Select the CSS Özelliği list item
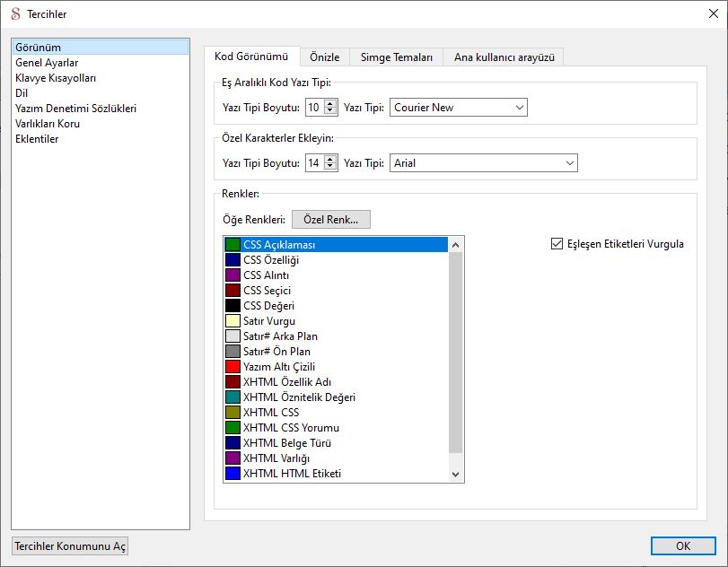Viewport: 728px width, 567px height. pyautogui.click(x=336, y=260)
